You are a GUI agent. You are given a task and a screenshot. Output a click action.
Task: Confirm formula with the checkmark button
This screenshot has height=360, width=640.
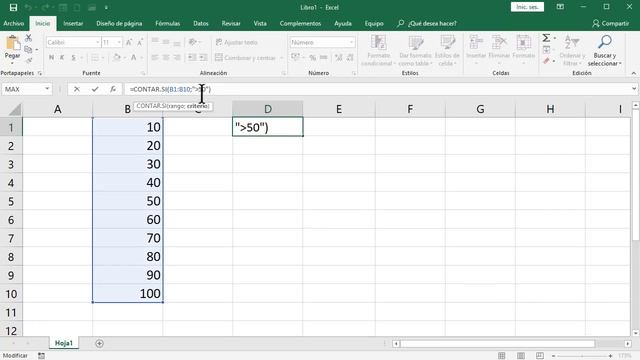95,89
